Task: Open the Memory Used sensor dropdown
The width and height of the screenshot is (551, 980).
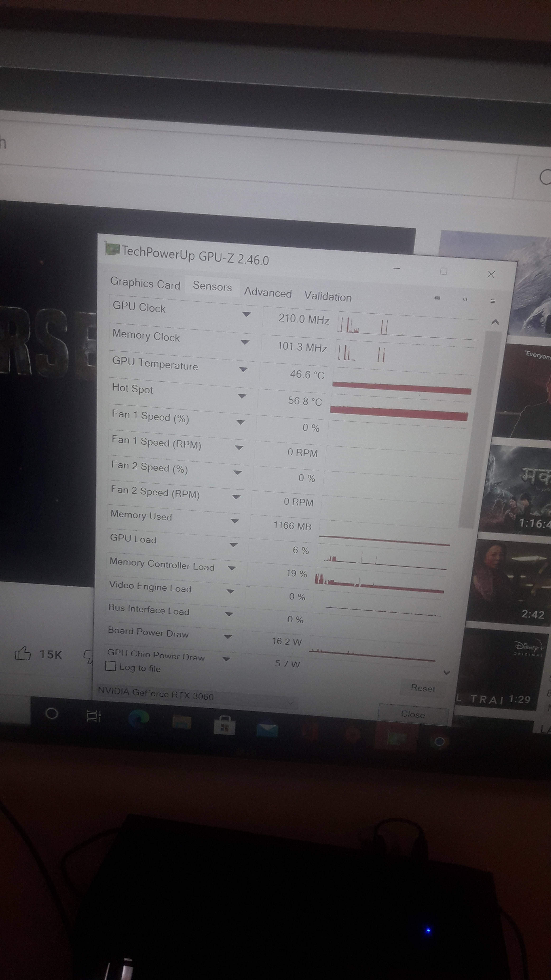Action: pos(235,521)
